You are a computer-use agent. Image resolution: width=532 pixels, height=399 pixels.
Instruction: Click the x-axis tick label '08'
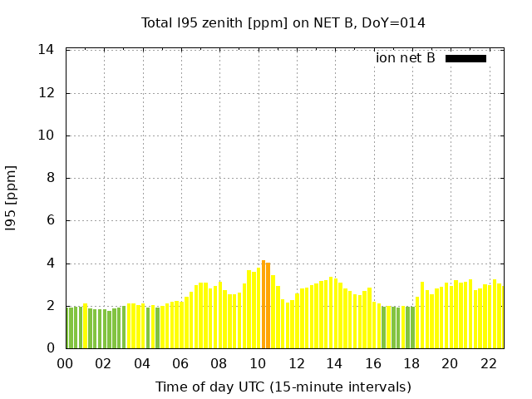coord(219,363)
